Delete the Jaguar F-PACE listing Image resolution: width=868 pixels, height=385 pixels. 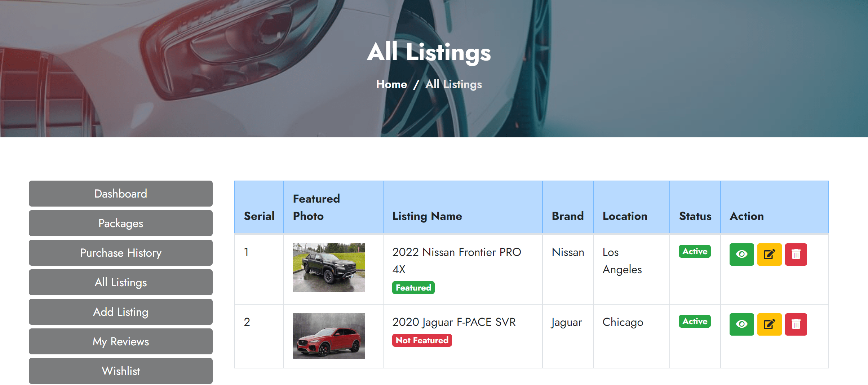pyautogui.click(x=796, y=324)
